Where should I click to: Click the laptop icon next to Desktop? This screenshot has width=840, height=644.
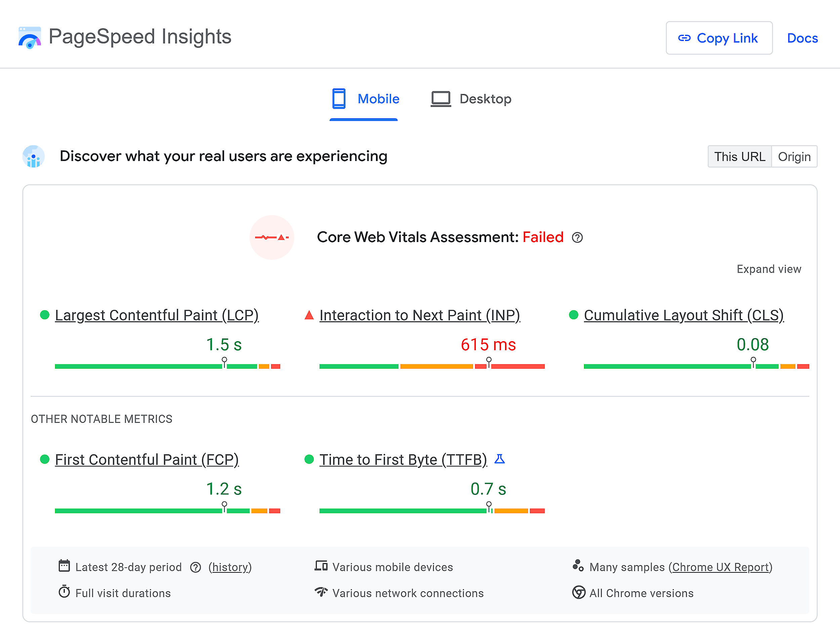point(441,98)
